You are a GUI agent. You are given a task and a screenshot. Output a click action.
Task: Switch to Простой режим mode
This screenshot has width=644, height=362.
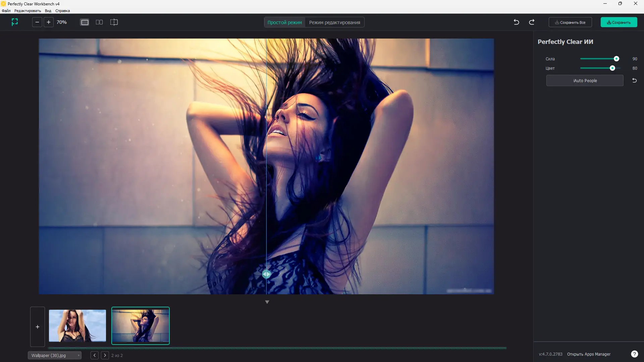coord(284,22)
